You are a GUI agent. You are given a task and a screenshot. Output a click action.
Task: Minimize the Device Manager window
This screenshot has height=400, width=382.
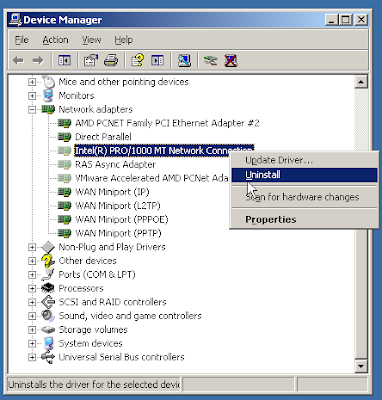332,20
